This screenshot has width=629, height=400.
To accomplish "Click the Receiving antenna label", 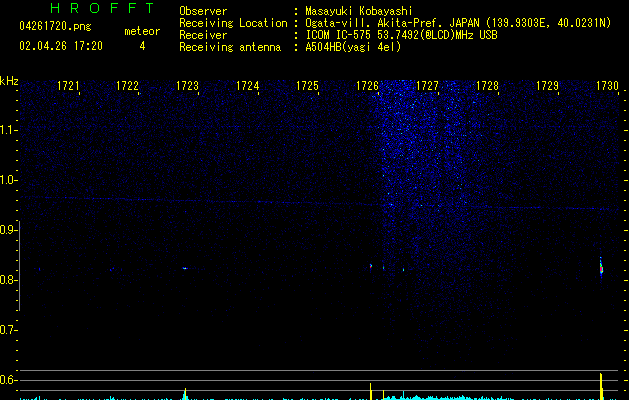I will point(230,47).
